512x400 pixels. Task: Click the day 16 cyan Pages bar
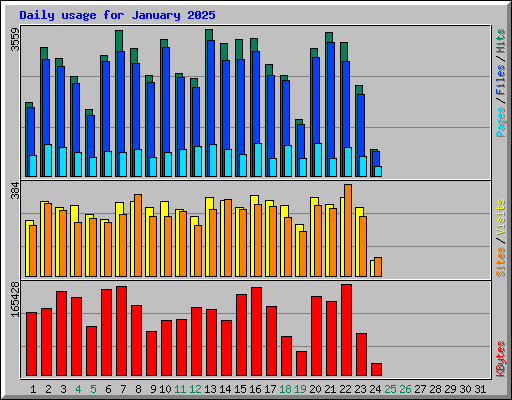[258, 160]
